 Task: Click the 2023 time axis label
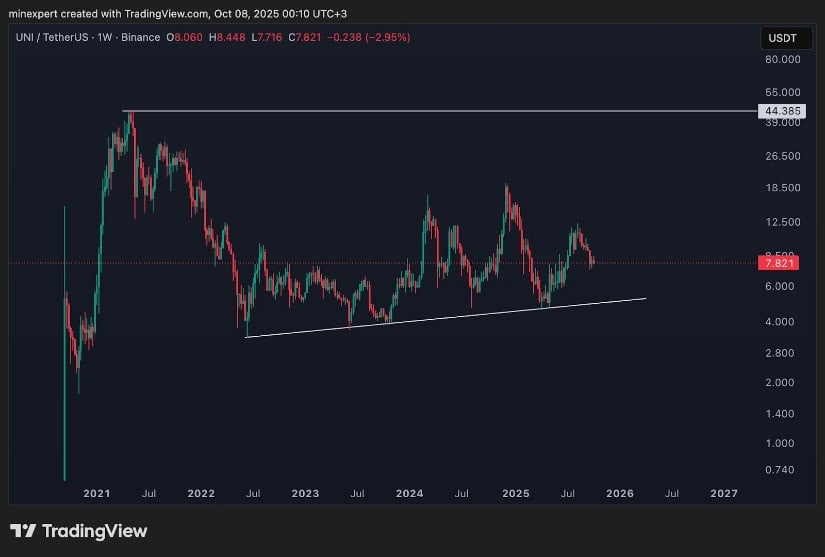[305, 493]
